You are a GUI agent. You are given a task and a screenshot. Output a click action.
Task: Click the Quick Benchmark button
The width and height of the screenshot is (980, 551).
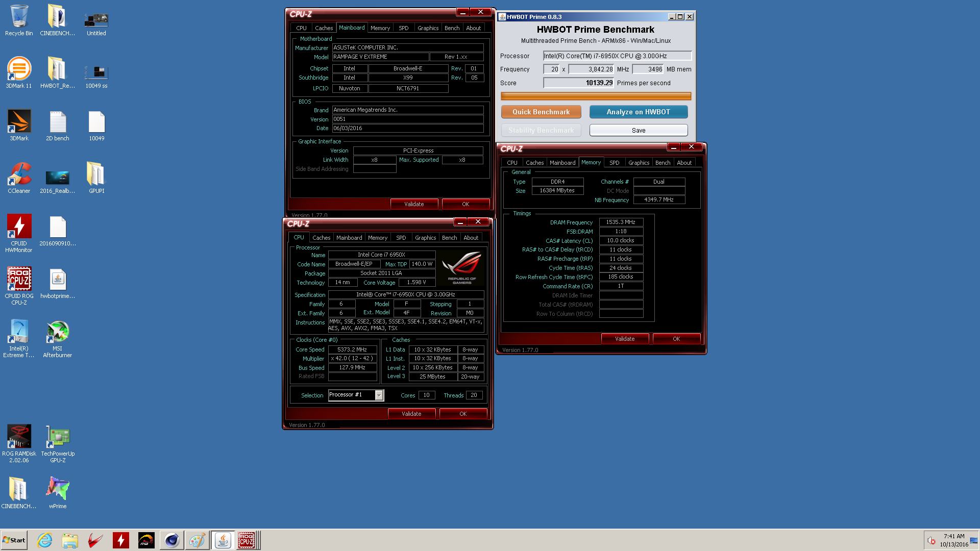(x=541, y=112)
